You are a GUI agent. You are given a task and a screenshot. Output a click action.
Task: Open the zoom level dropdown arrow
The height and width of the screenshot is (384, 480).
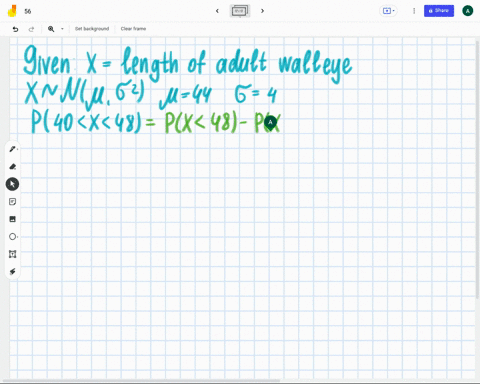point(62,29)
